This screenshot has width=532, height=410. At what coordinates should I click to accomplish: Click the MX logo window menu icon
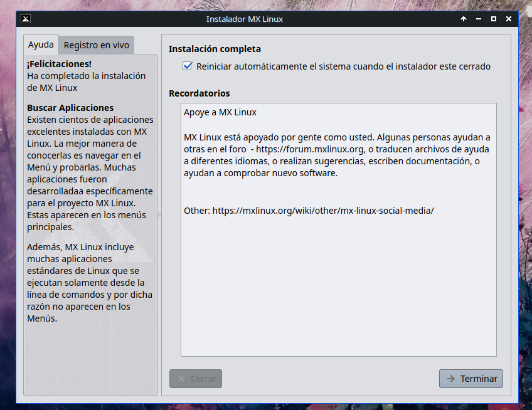(26, 19)
